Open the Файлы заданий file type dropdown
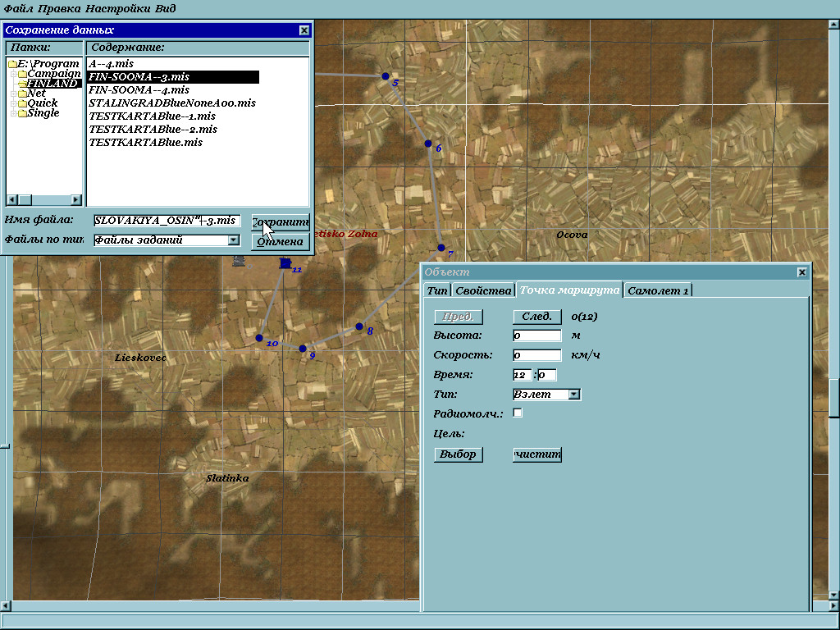 coord(234,240)
